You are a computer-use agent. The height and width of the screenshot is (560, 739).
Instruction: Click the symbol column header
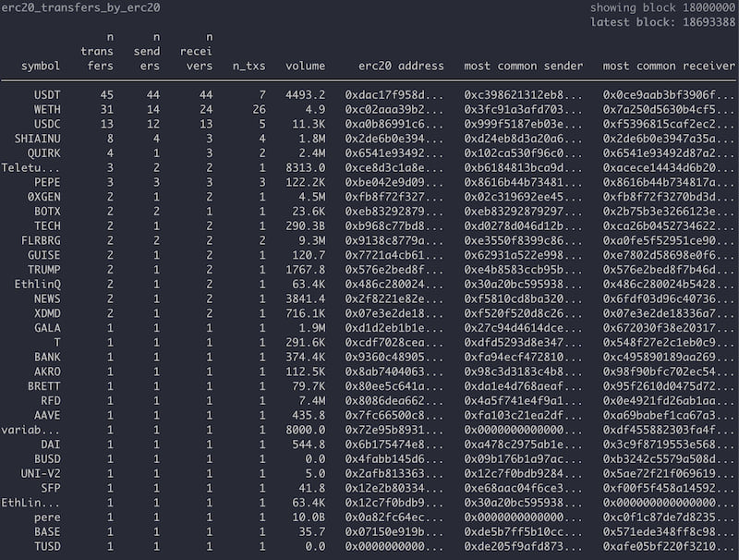(41, 67)
